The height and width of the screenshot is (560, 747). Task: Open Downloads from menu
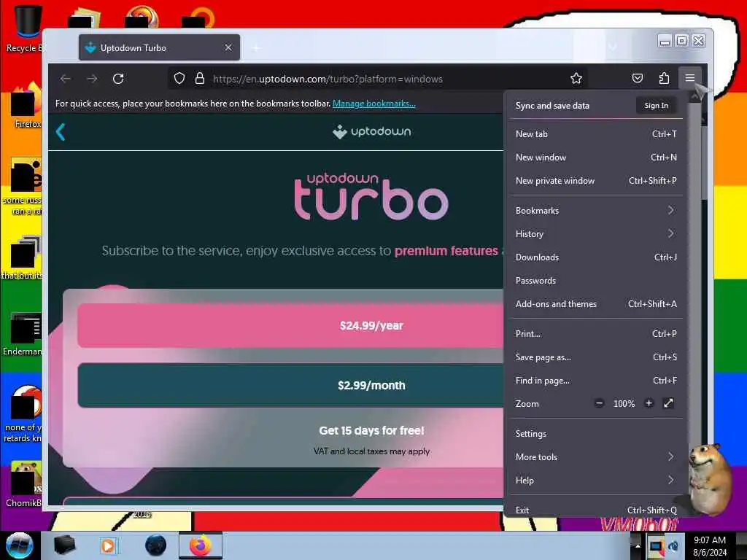pos(596,257)
